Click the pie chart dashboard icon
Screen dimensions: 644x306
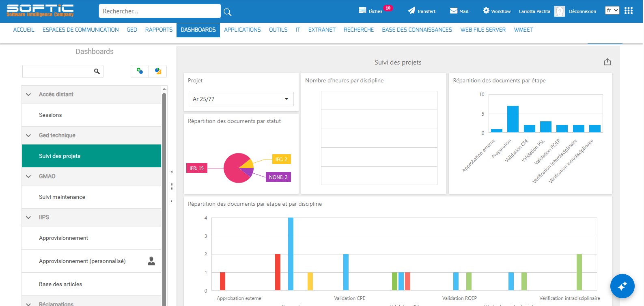click(x=158, y=71)
